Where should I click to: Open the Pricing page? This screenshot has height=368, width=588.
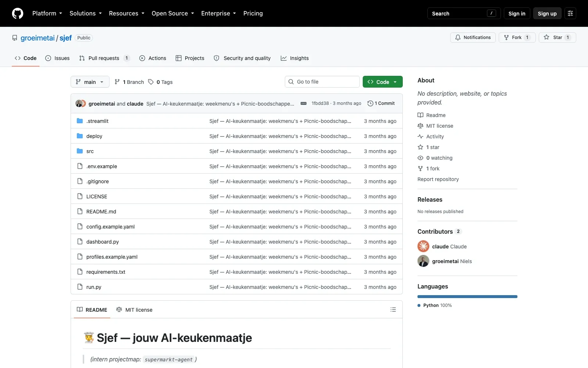pos(253,13)
